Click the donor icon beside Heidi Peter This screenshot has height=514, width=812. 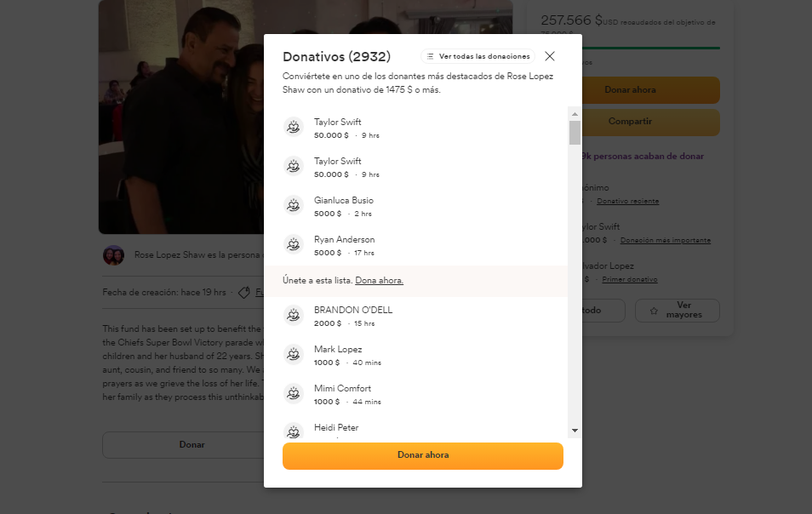294,431
